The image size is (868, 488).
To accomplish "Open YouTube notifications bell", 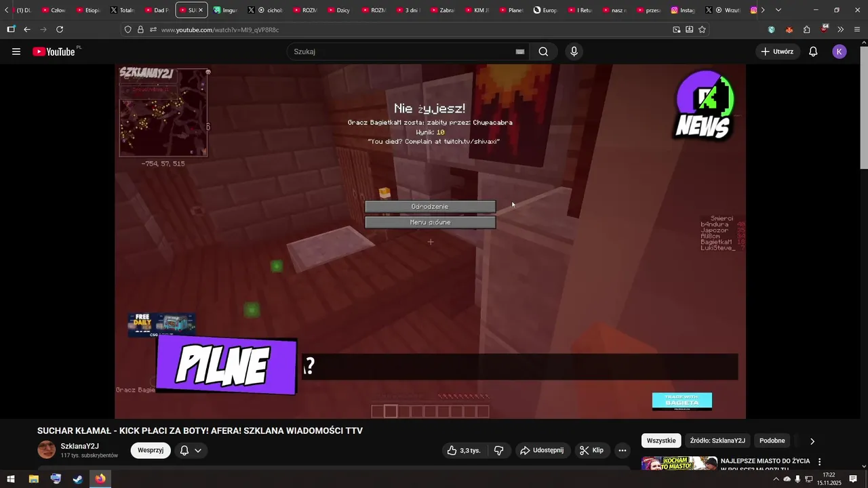I will [813, 52].
